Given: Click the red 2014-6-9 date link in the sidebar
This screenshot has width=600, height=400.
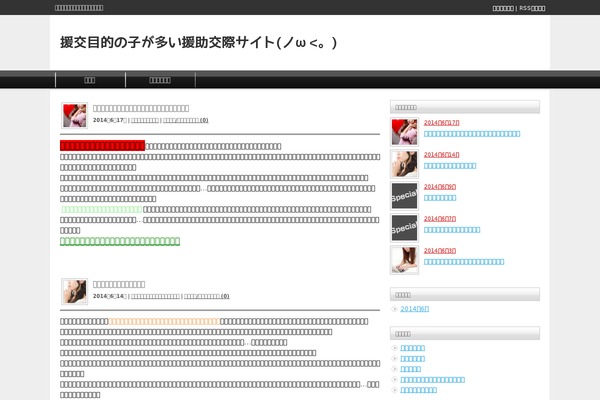Looking at the screenshot, I should (x=440, y=187).
